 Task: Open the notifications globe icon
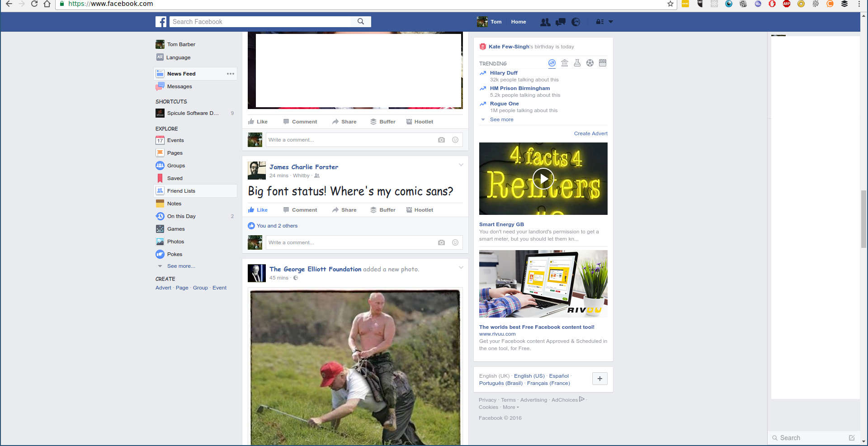576,22
